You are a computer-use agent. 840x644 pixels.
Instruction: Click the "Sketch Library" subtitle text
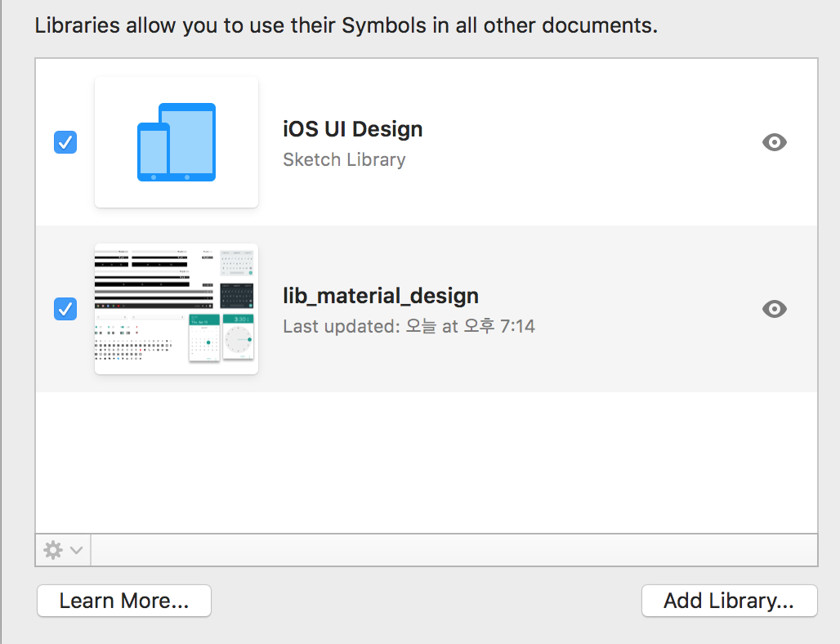pyautogui.click(x=344, y=159)
